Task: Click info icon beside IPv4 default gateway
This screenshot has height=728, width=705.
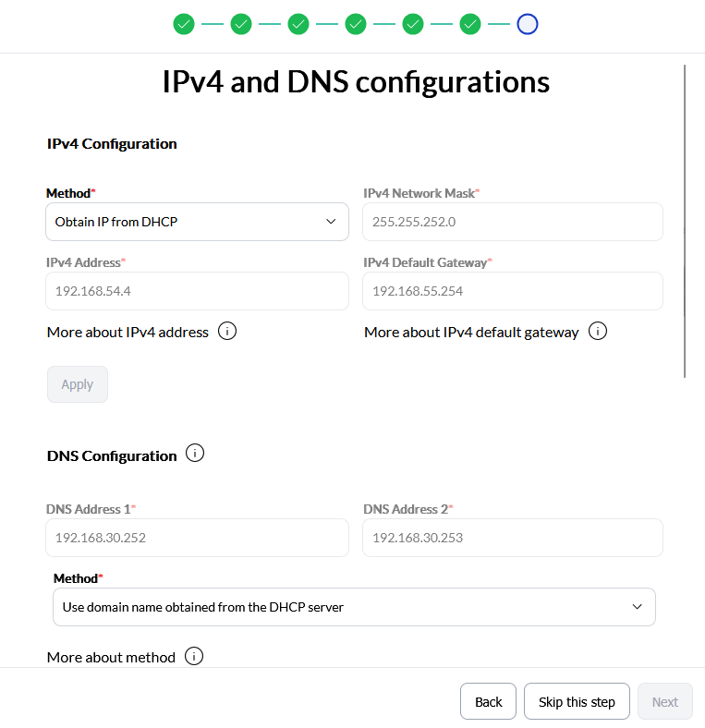Action: coord(598,331)
